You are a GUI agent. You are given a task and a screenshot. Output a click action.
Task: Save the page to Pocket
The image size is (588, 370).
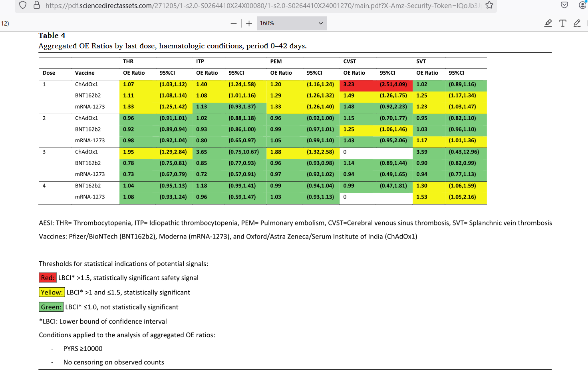tap(564, 5)
